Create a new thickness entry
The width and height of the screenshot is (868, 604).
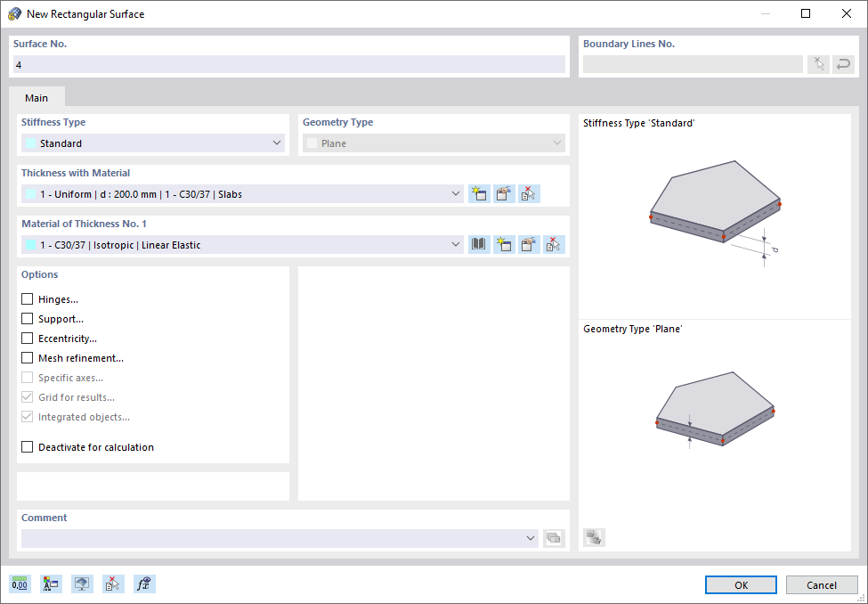point(479,193)
